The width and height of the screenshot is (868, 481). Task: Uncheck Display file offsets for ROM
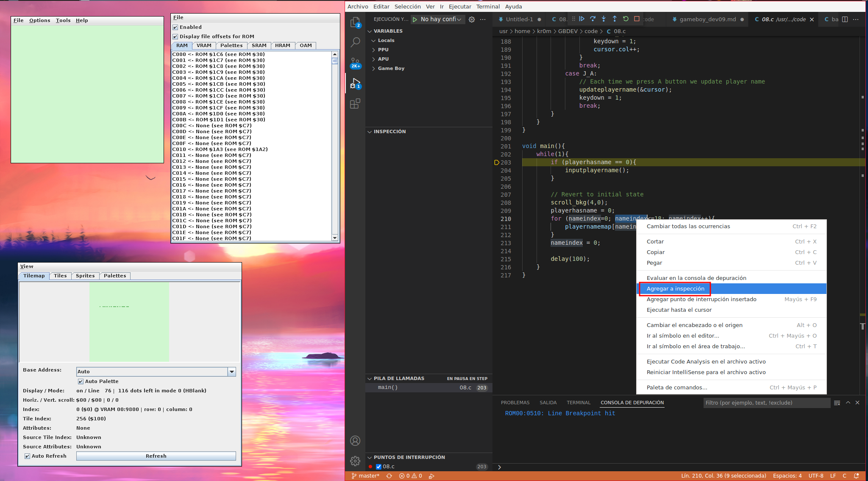pyautogui.click(x=175, y=36)
